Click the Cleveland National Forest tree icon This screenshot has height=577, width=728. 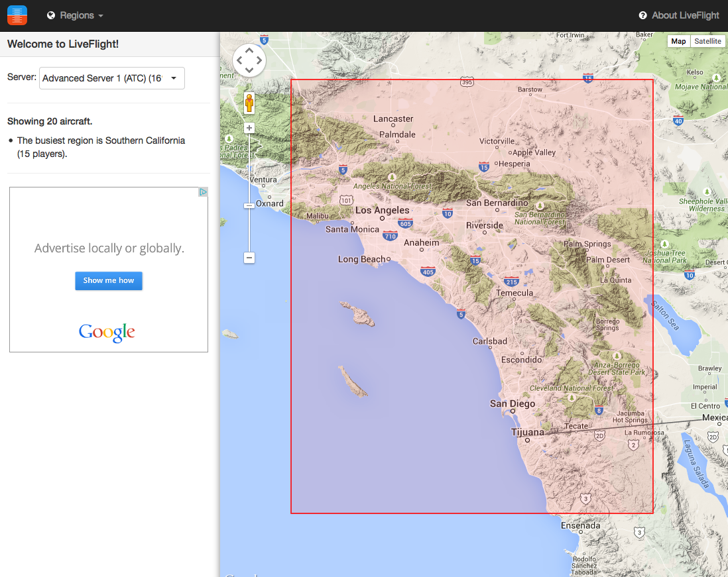[572, 397]
